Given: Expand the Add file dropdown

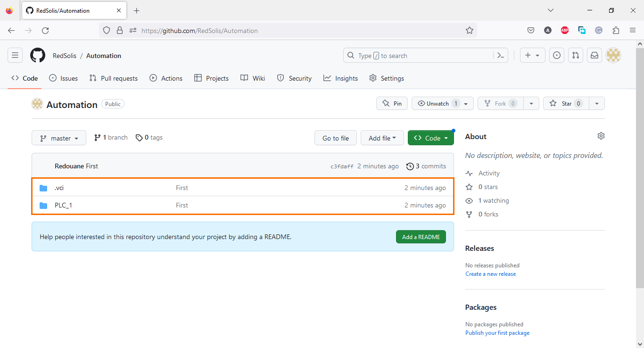Looking at the screenshot, I should (x=382, y=138).
